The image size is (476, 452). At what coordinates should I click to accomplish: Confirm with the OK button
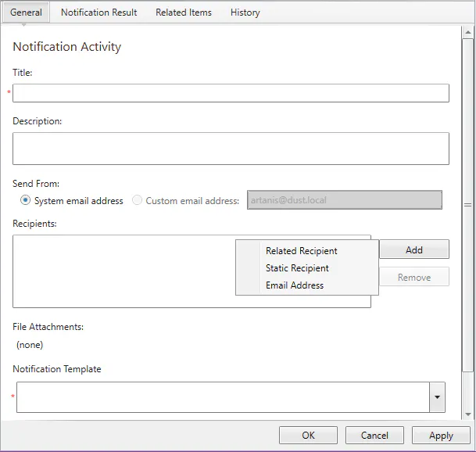point(308,436)
